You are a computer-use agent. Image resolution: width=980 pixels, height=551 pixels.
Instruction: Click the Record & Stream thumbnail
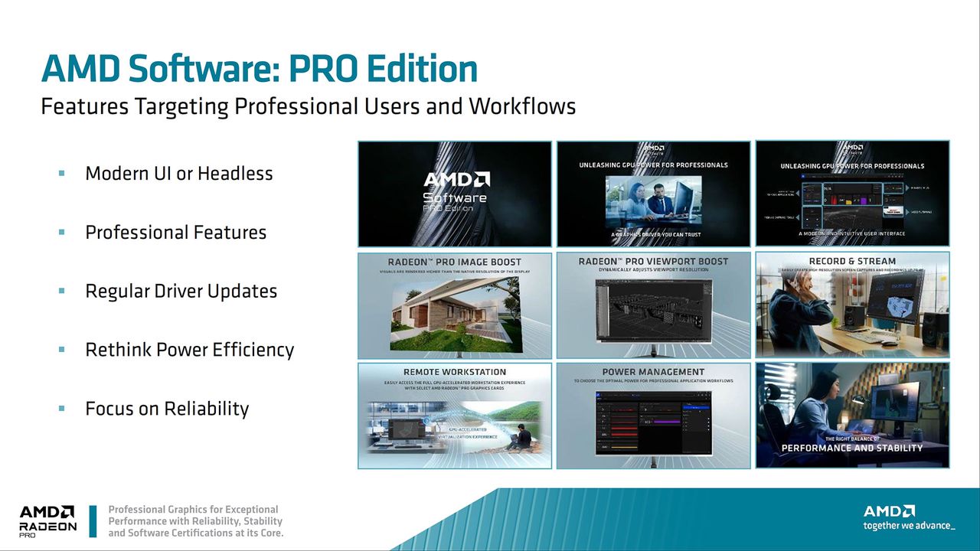pyautogui.click(x=853, y=305)
